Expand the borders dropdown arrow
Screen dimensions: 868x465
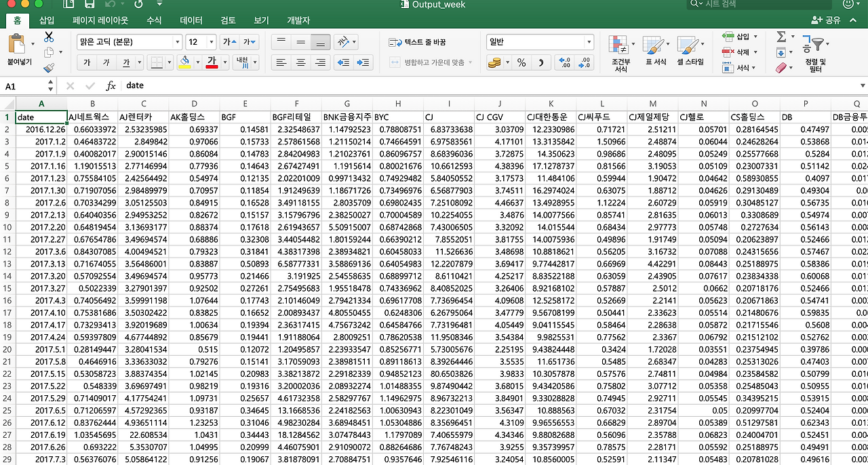point(170,63)
